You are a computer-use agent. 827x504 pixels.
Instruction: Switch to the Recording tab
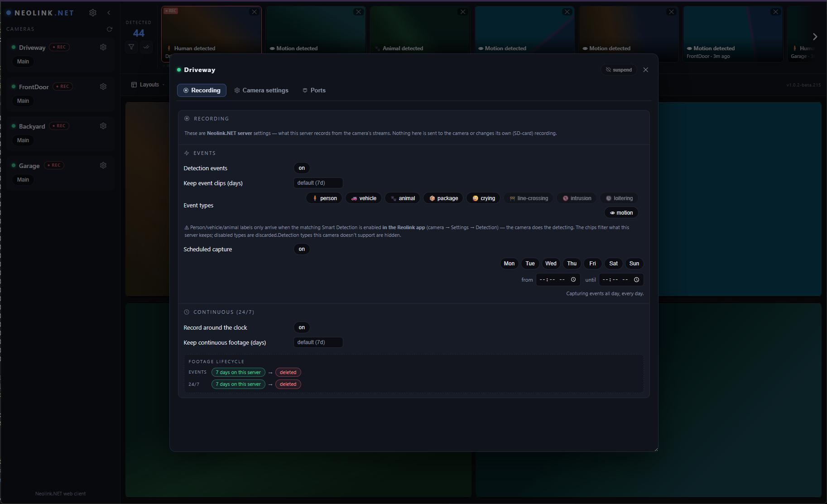click(x=202, y=90)
